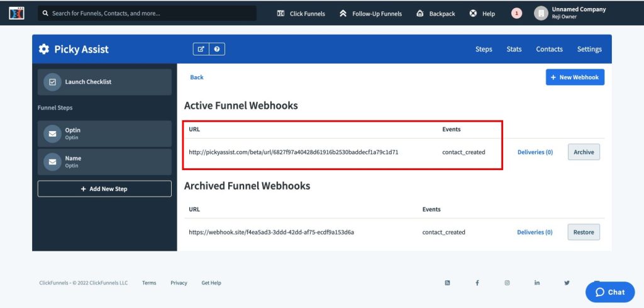
Task: Click the company avatar icon
Action: tap(541, 13)
